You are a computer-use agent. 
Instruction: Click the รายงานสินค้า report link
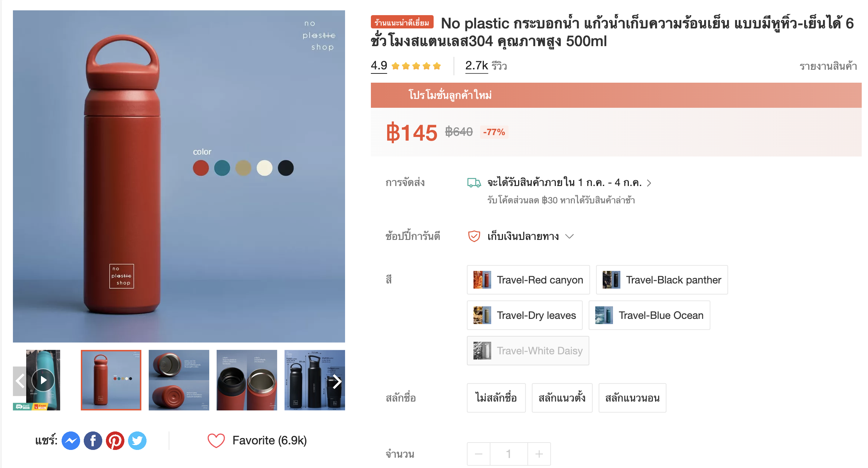point(828,66)
